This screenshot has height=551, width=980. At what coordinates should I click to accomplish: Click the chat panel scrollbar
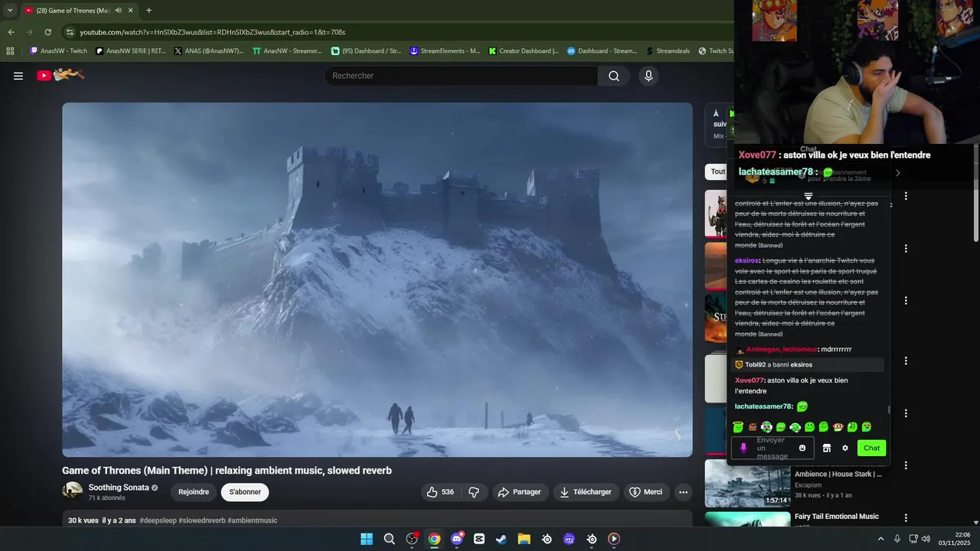pyautogui.click(x=889, y=411)
